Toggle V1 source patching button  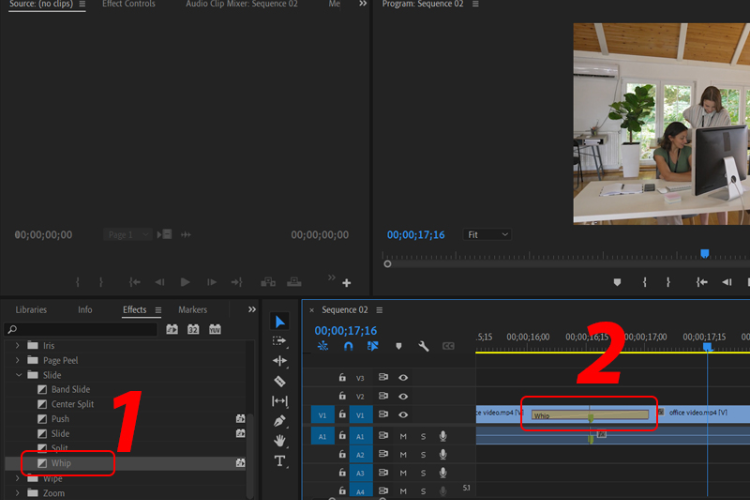pos(322,415)
